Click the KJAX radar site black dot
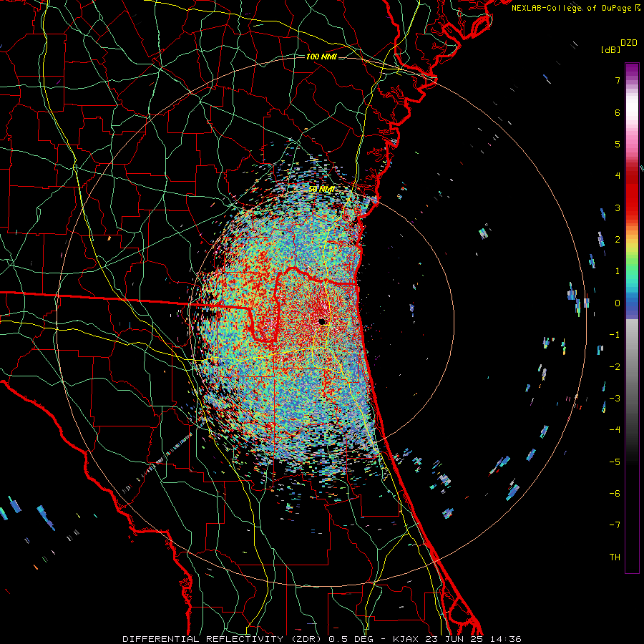644x644 pixels. [x=322, y=321]
